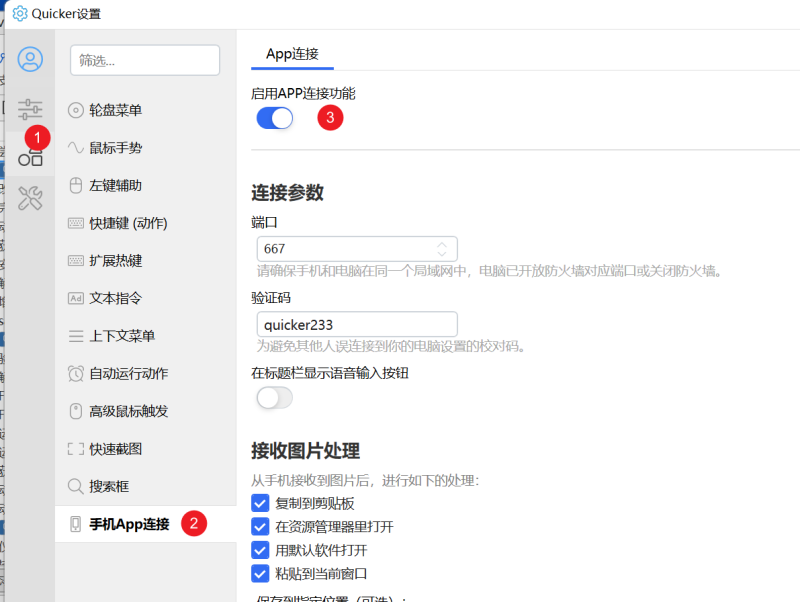Decrease the 端口 value with down arrow
800x602 pixels.
[x=442, y=254]
